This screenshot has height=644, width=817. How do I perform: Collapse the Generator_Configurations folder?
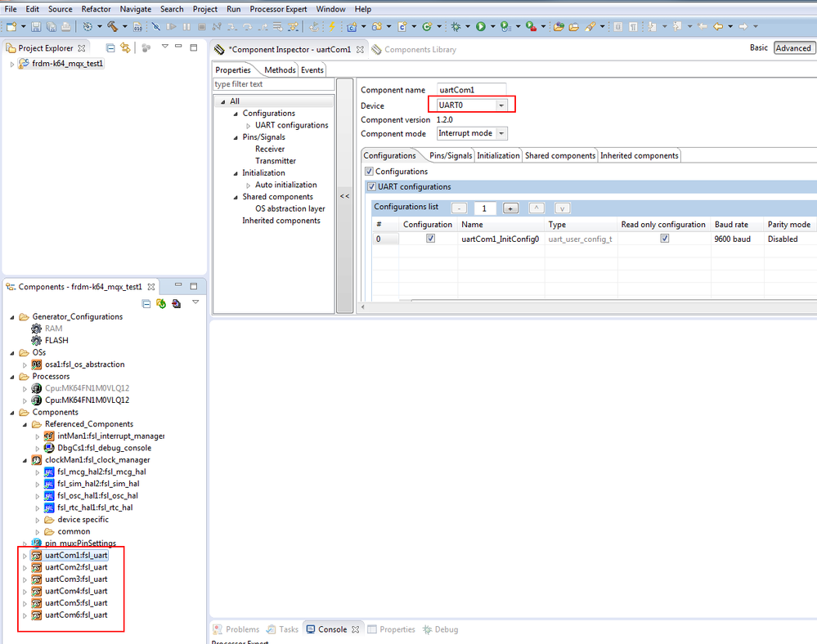(12, 317)
